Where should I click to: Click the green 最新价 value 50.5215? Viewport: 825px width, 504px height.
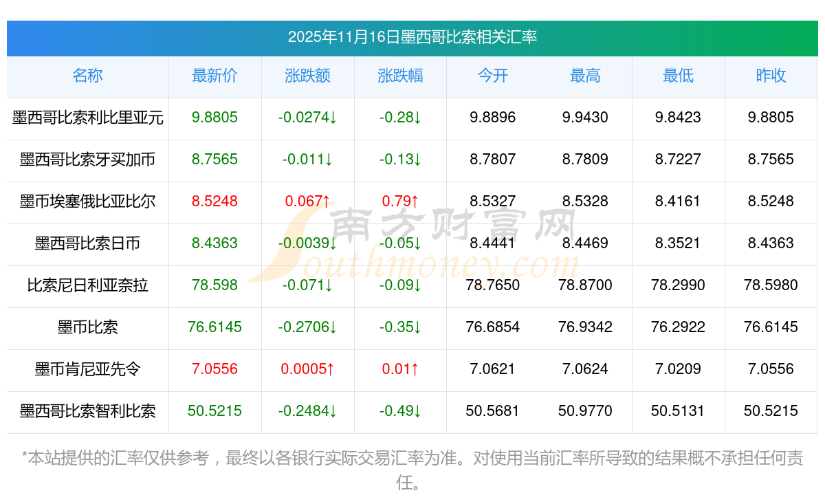click(x=215, y=411)
